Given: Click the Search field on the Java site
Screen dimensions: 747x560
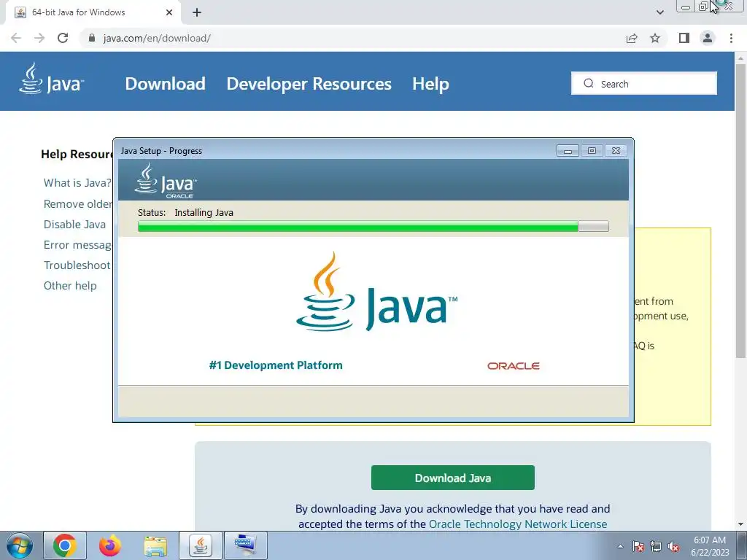Looking at the screenshot, I should pos(644,83).
